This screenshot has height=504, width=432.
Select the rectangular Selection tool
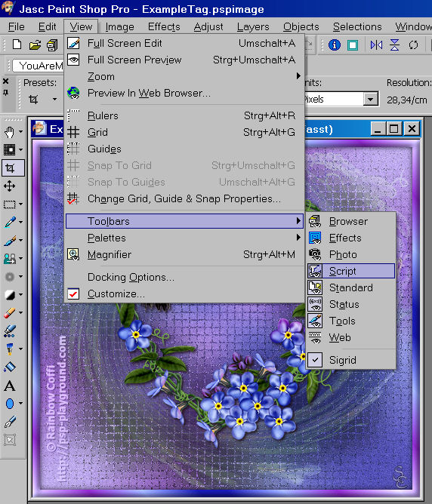point(9,204)
